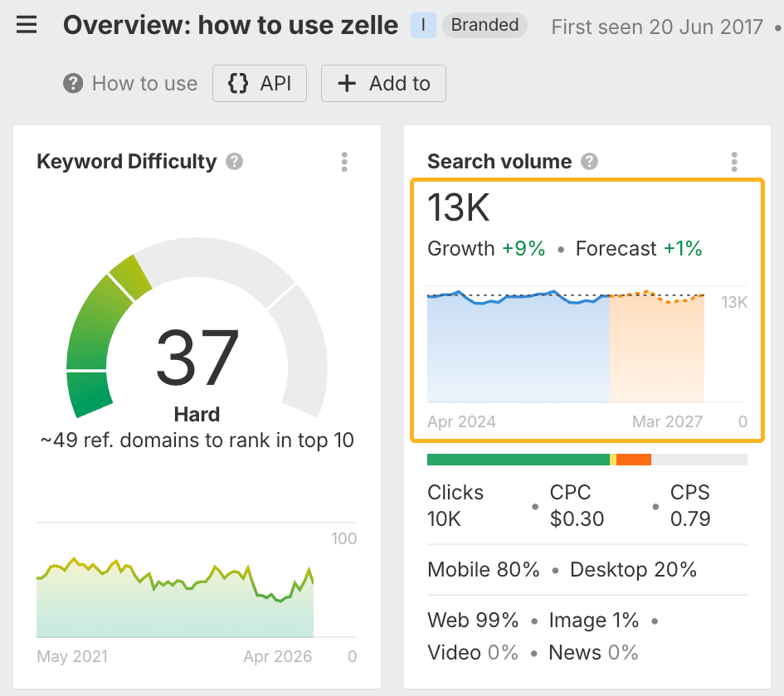Click the May 2021 chart axis label
The width and height of the screenshot is (784, 696).
[x=72, y=656]
